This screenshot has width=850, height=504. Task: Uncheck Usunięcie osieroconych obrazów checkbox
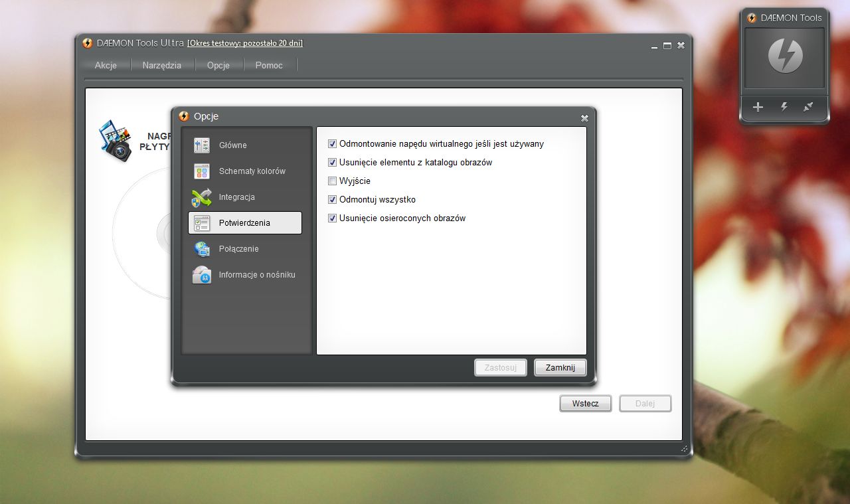333,218
